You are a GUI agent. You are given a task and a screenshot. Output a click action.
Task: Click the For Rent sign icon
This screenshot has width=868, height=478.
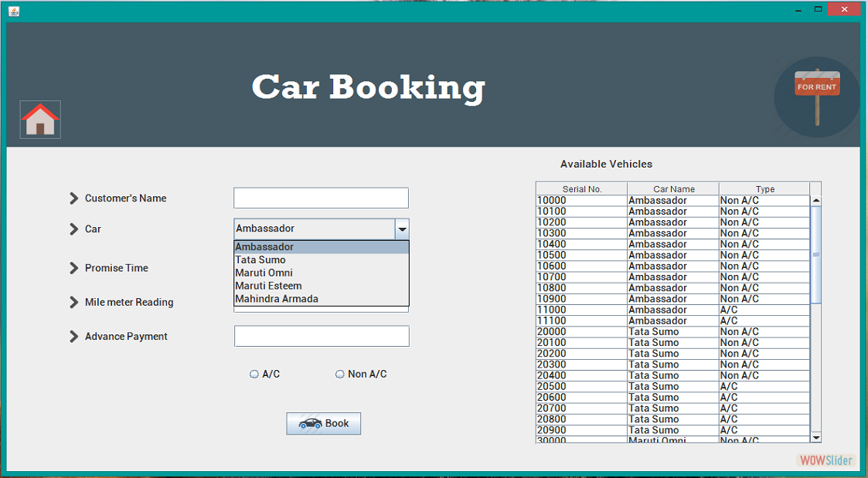coord(817,97)
